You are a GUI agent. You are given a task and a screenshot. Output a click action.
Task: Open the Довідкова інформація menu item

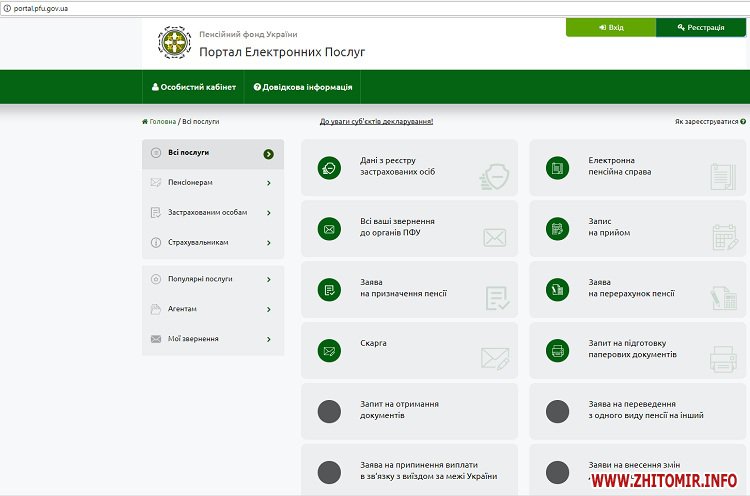303,88
